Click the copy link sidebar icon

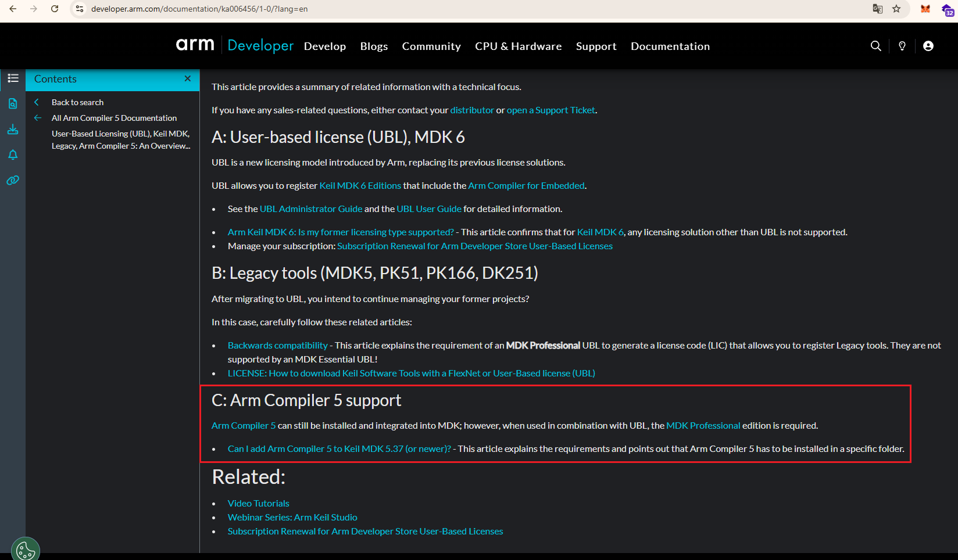point(13,180)
